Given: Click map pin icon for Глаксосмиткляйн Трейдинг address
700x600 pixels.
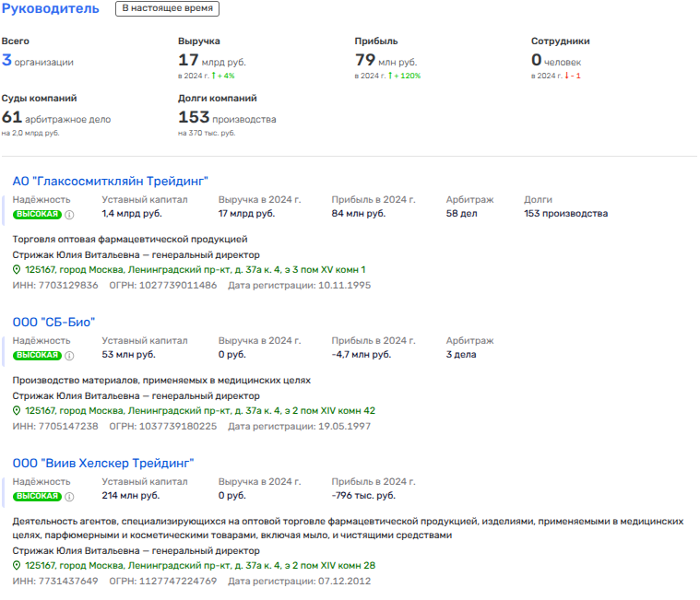Looking at the screenshot, I should point(17,270).
